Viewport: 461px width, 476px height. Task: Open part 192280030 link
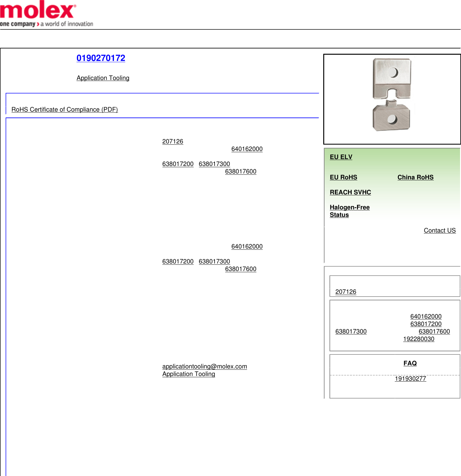418,339
